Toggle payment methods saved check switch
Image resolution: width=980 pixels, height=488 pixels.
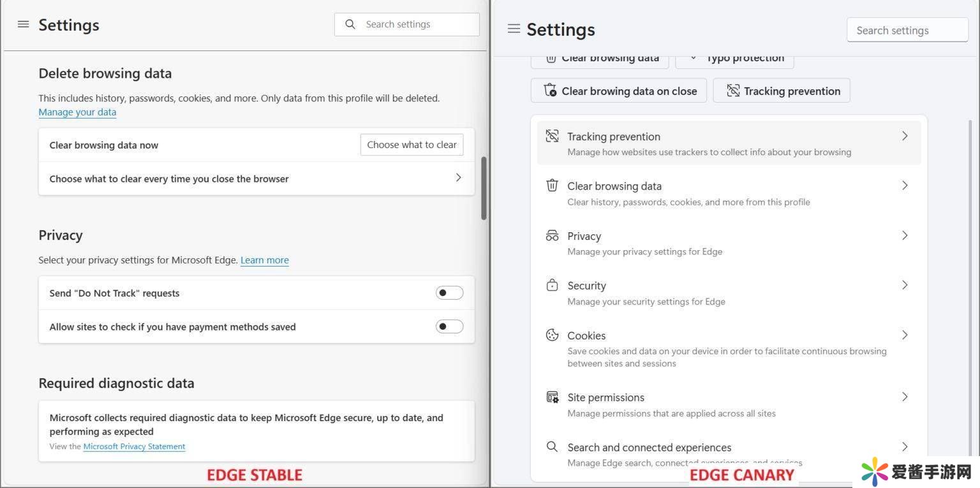click(449, 327)
